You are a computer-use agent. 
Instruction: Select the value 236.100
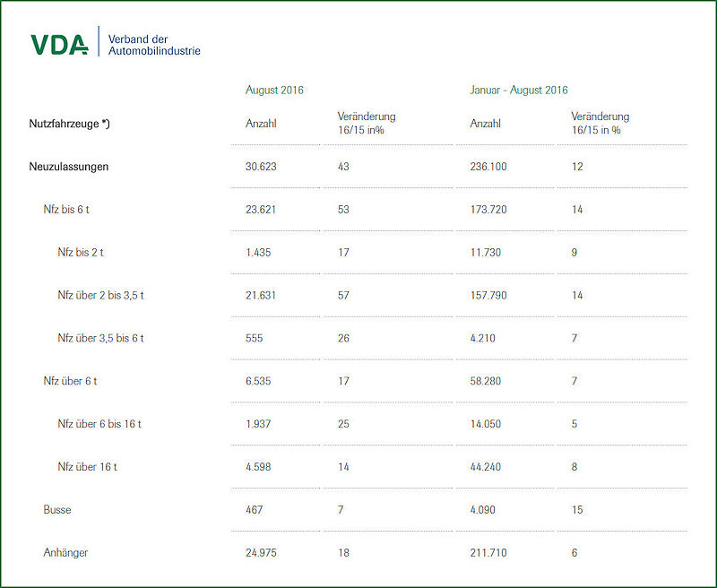[x=488, y=167]
